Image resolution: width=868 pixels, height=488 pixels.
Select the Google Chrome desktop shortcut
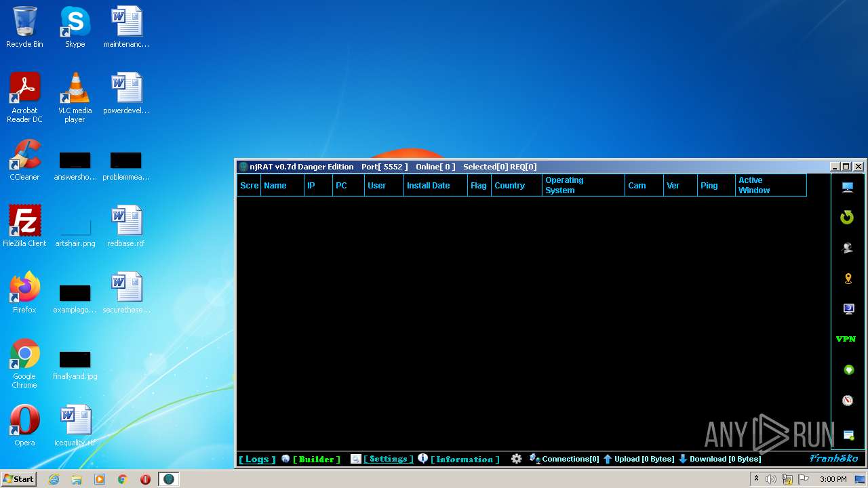[x=24, y=364]
